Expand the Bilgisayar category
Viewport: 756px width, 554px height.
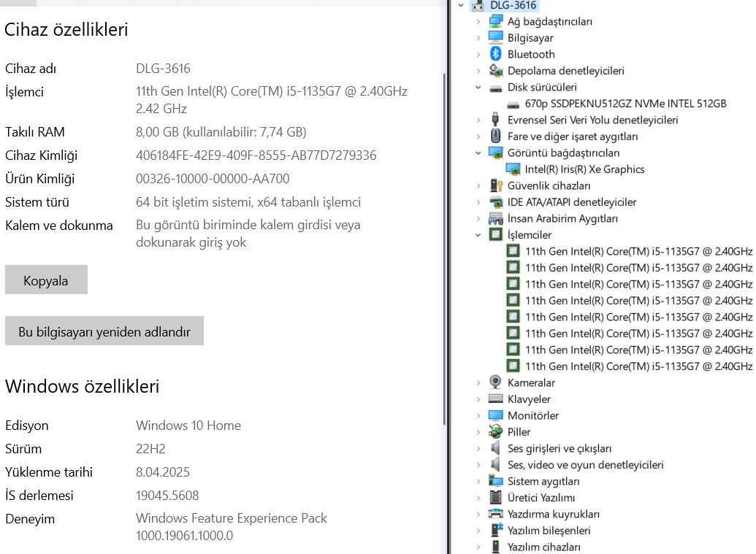point(478,38)
